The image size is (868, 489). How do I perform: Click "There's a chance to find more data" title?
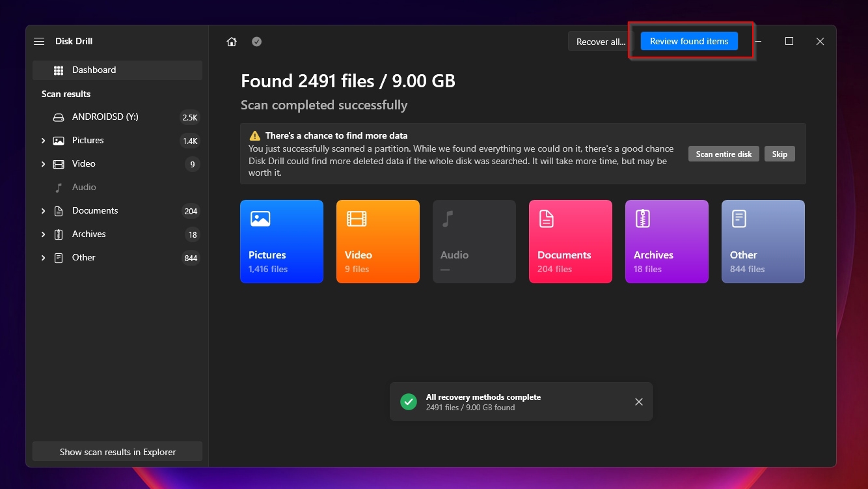(x=336, y=136)
